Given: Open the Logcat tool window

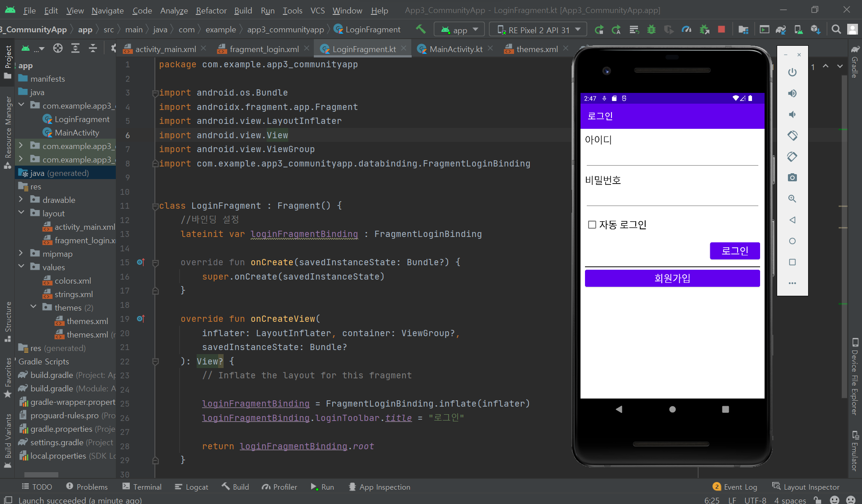Looking at the screenshot, I should (x=192, y=487).
